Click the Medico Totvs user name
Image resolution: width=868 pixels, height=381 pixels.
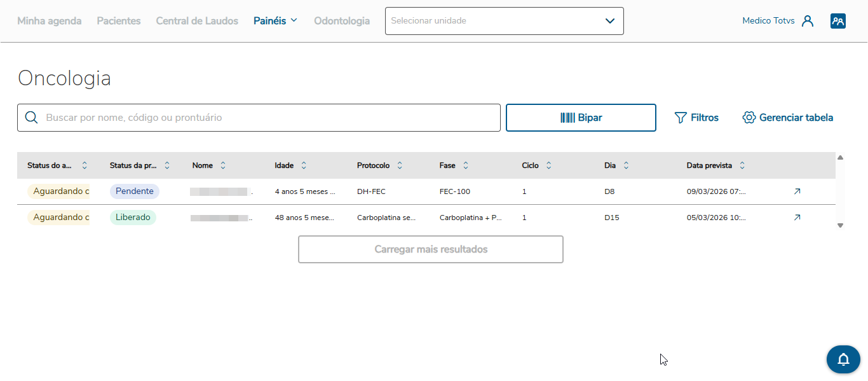tap(768, 21)
